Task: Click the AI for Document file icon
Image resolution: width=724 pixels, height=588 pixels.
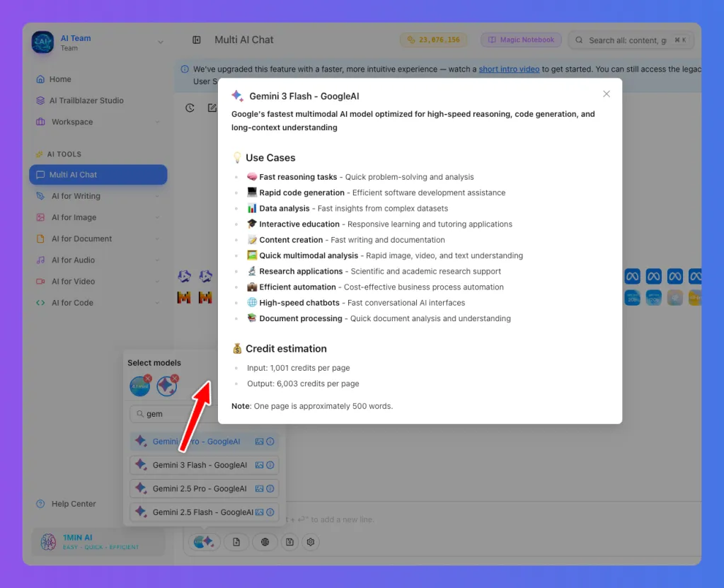Action: tap(40, 238)
